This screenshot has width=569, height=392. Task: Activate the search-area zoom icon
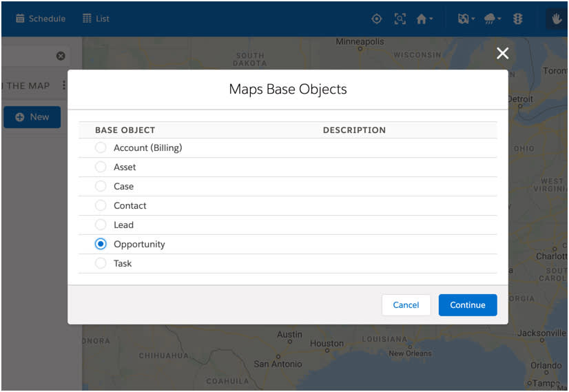400,19
